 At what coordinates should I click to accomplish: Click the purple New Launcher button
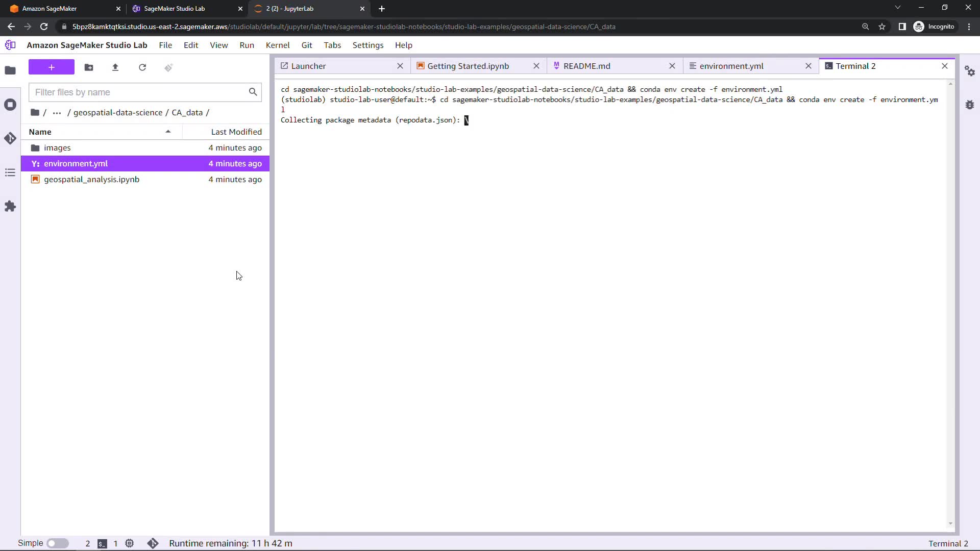click(51, 67)
